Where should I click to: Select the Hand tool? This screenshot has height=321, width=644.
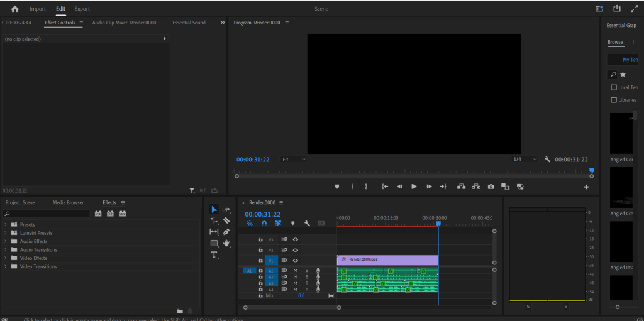(226, 243)
